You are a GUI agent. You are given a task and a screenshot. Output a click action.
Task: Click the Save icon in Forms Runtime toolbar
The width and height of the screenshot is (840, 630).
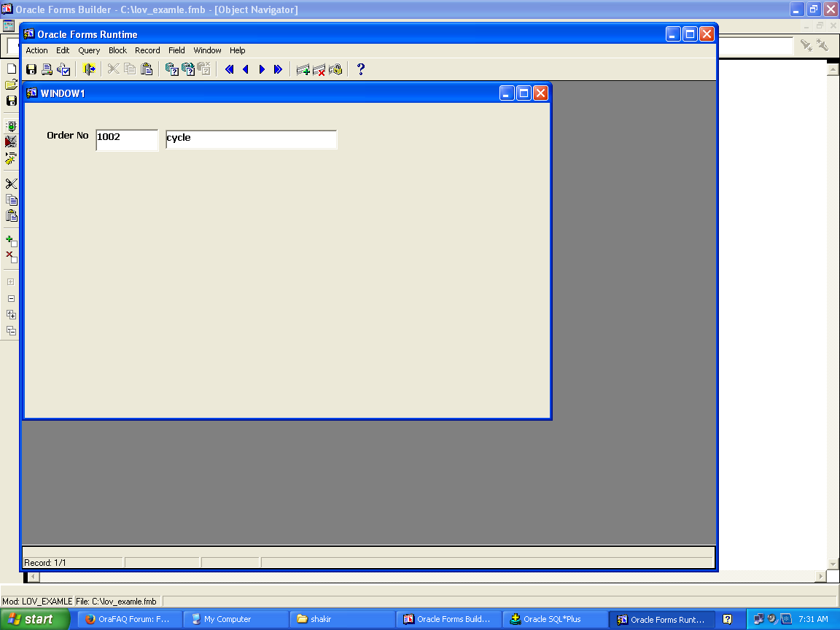[31, 69]
